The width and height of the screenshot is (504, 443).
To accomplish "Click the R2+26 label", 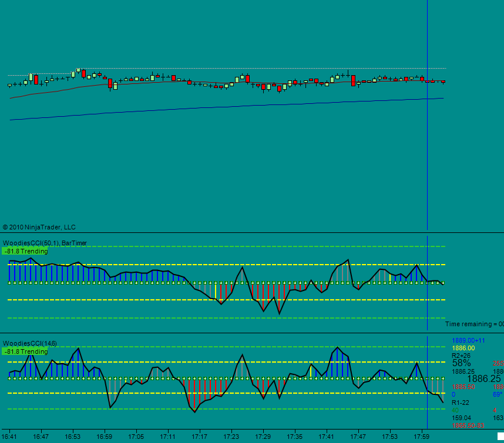I will pos(461,356).
